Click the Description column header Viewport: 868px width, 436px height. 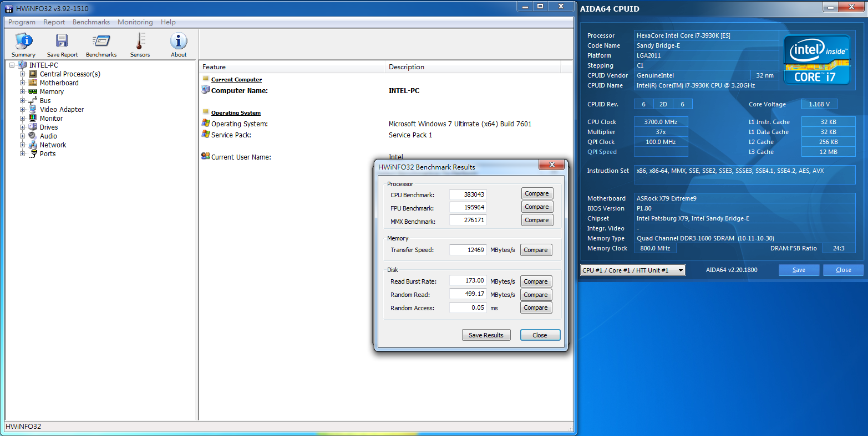(473, 67)
